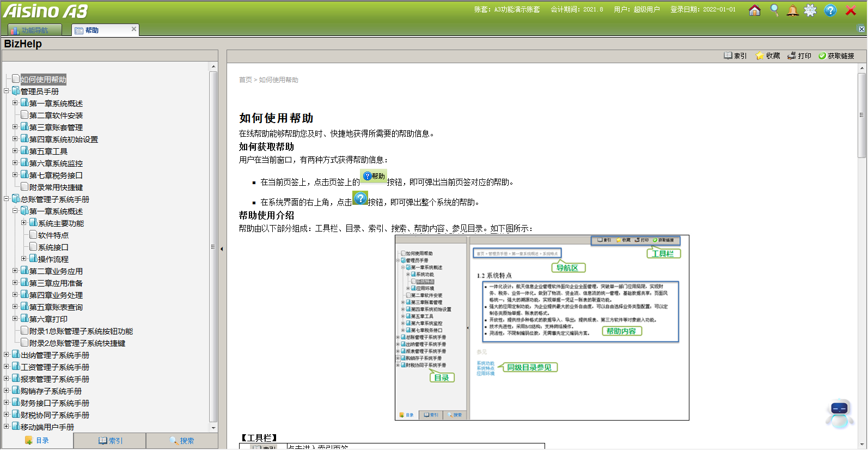The width and height of the screenshot is (868, 450).
Task: Select 附录常用快捷键 in the tree
Action: click(56, 187)
